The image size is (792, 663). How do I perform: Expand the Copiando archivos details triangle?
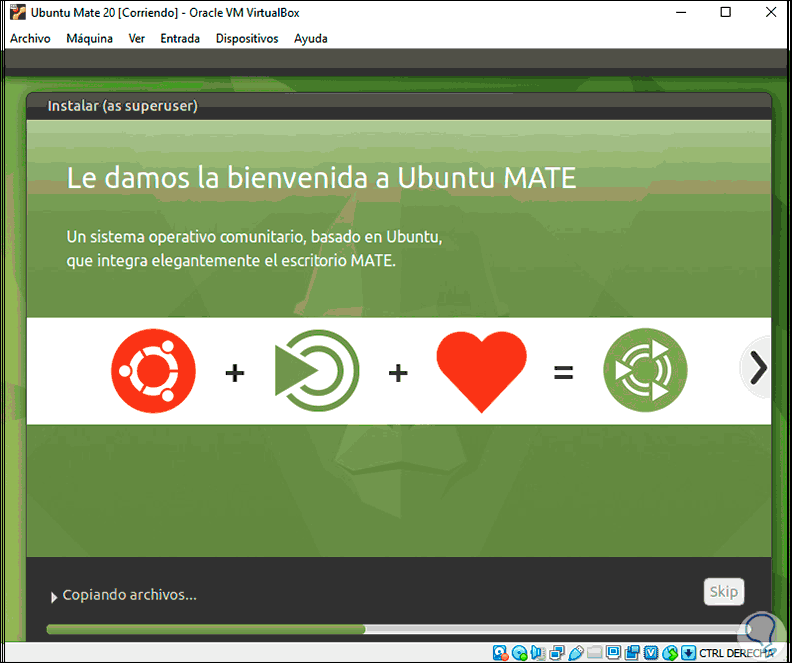tap(54, 597)
